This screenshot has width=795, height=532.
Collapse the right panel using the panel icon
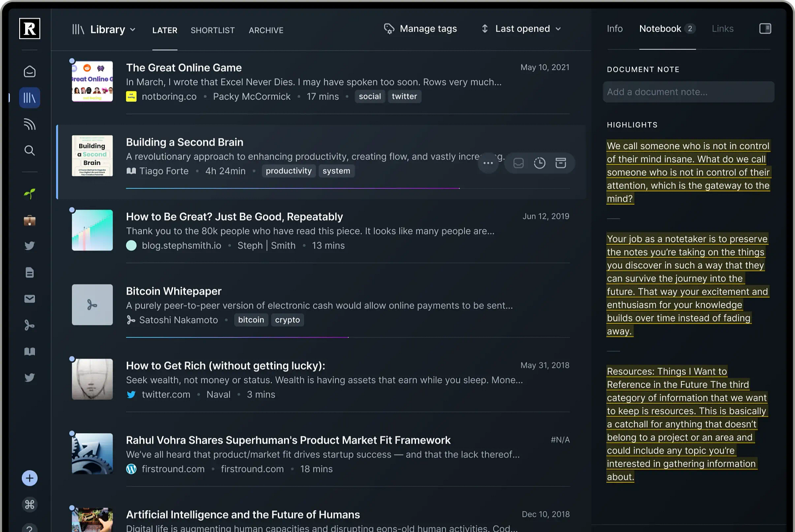[x=765, y=28]
